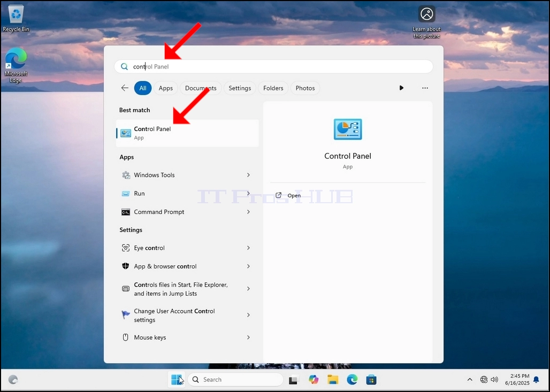
Task: Open Microsoft Store from the taskbar
Action: (x=371, y=380)
